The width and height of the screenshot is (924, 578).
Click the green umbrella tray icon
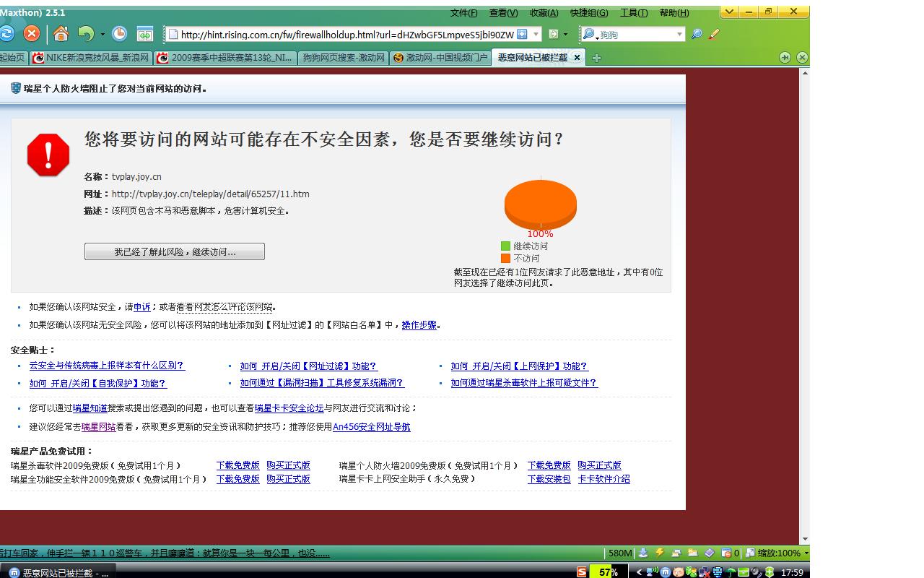tap(731, 572)
